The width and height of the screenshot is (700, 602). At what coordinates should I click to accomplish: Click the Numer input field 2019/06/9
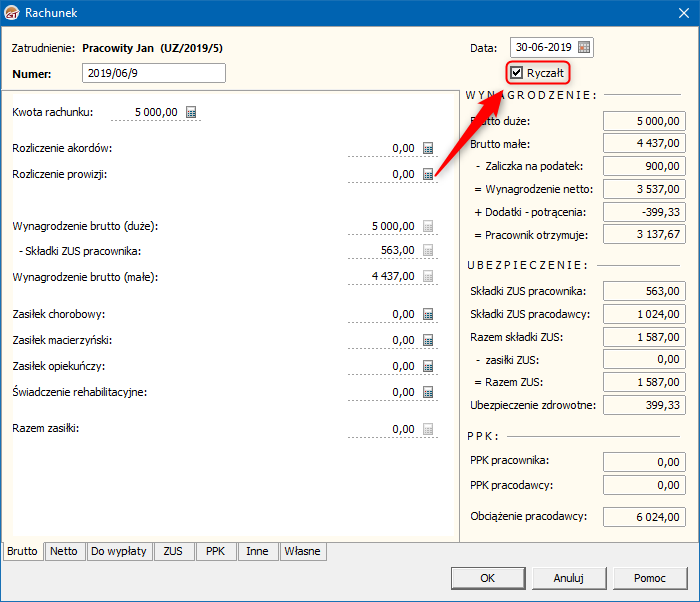pyautogui.click(x=154, y=73)
